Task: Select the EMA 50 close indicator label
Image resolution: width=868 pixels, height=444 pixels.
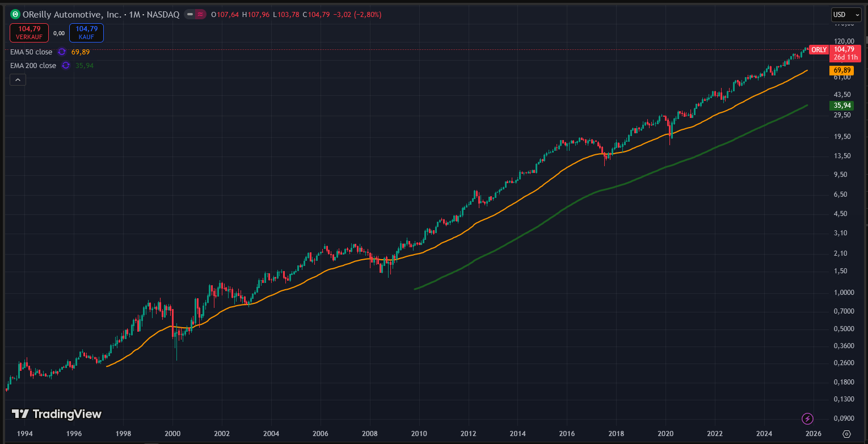Action: (x=31, y=52)
